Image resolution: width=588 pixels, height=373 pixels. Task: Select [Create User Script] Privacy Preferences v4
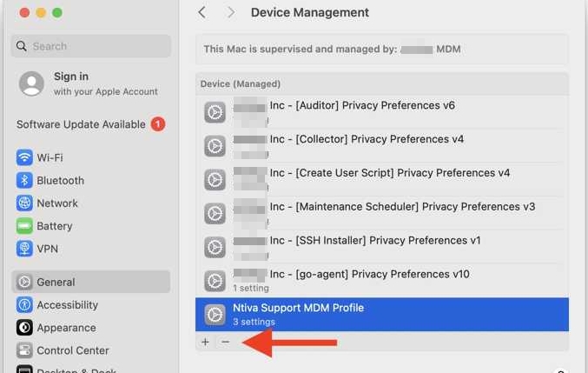(x=382, y=180)
